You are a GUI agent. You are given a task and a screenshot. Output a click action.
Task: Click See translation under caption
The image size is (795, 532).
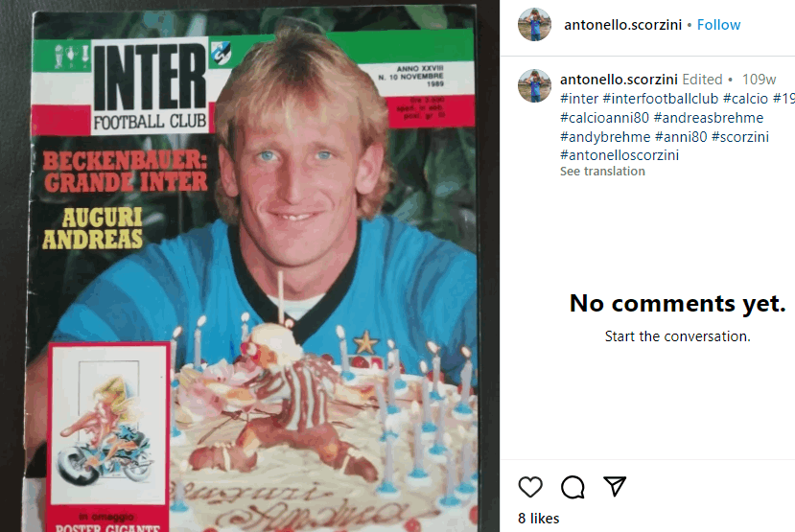point(602,172)
